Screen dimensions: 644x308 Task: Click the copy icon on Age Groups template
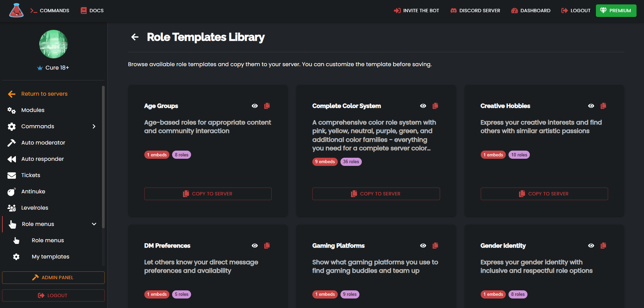pyautogui.click(x=267, y=106)
